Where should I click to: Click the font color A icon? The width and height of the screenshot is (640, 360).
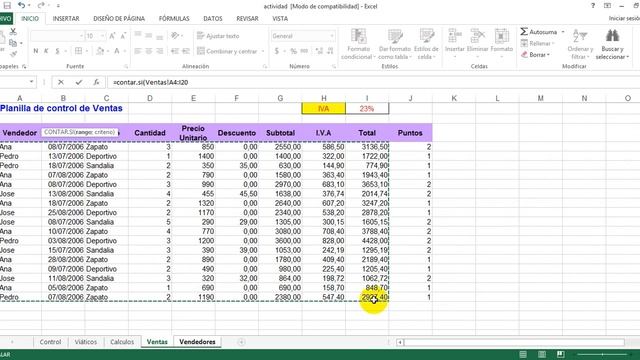tap(117, 51)
